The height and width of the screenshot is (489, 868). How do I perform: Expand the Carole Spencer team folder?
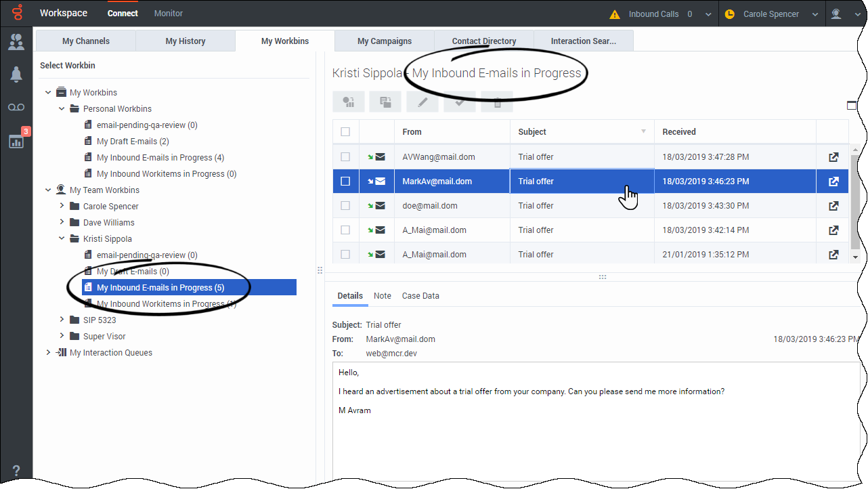tap(62, 207)
